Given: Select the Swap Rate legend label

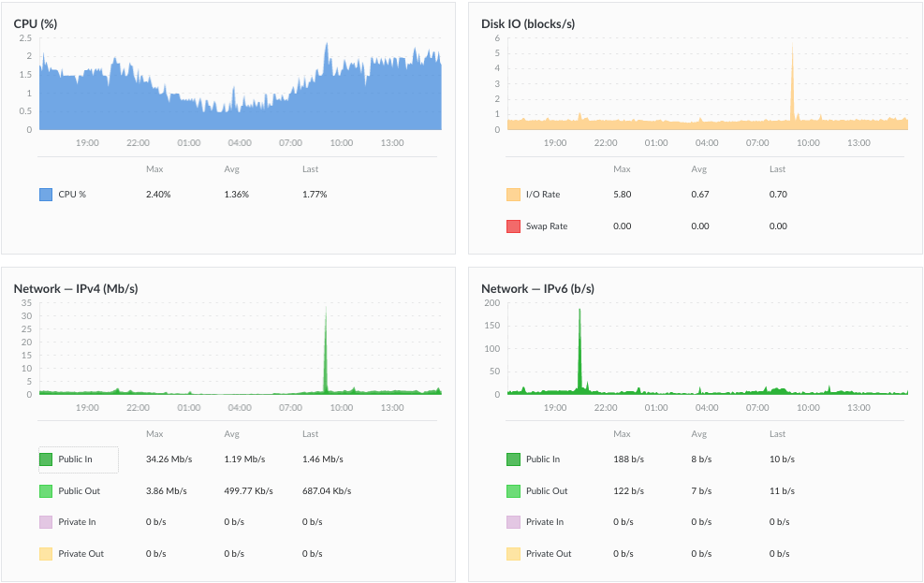Looking at the screenshot, I should tap(547, 226).
